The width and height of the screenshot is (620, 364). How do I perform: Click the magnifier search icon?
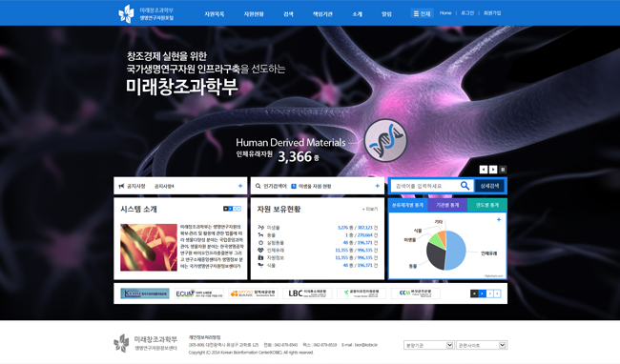tap(465, 186)
